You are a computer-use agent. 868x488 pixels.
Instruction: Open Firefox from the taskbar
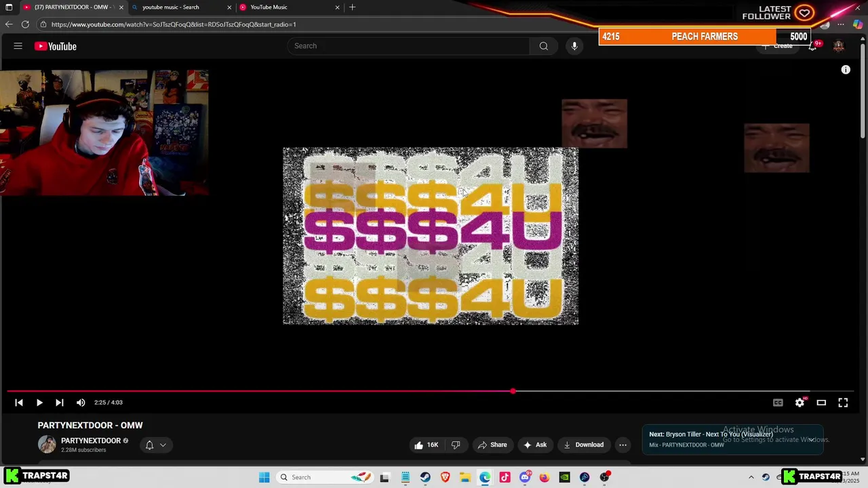pyautogui.click(x=545, y=477)
